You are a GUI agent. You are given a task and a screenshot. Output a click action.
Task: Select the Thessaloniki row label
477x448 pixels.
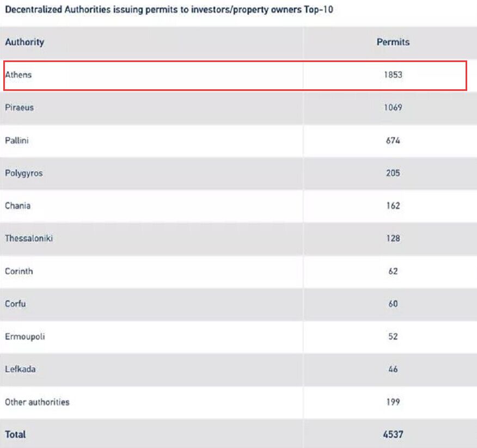click(29, 238)
